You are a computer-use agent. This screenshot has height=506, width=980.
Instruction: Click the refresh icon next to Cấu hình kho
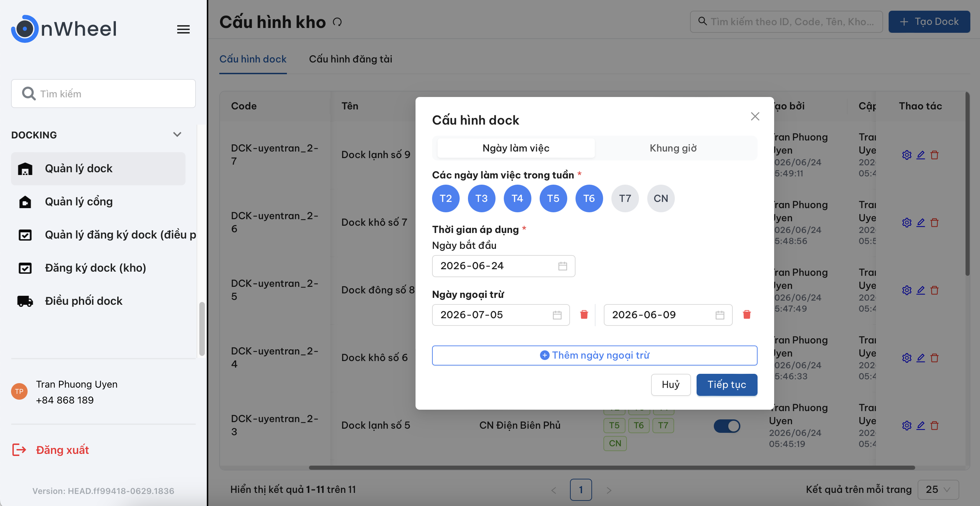[x=337, y=22]
